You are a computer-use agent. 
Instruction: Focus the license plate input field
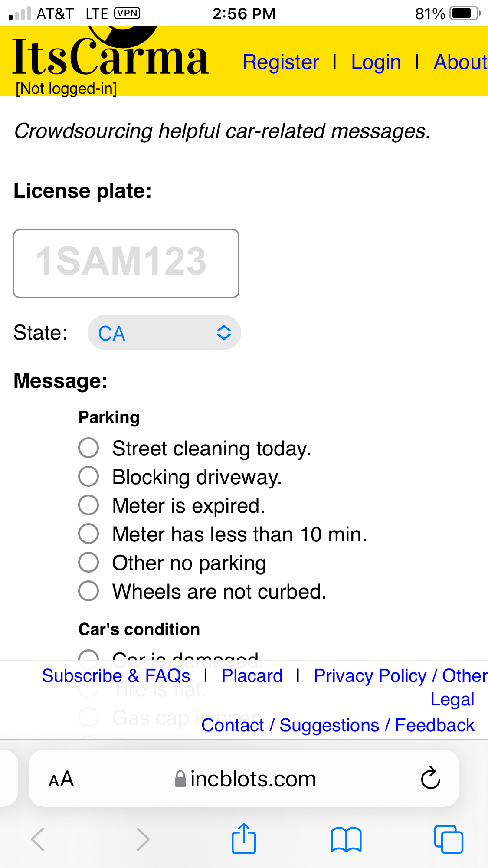(126, 263)
